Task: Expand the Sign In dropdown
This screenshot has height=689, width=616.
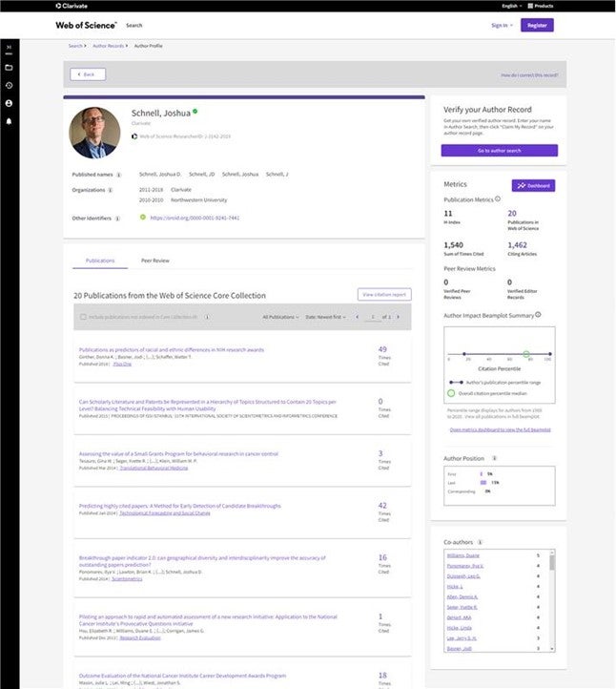Action: click(500, 25)
